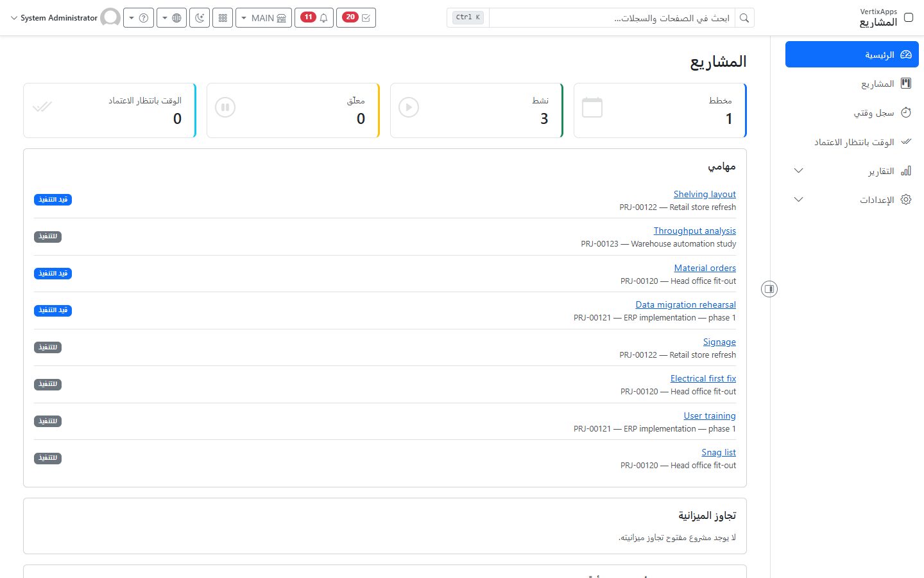Click status badge on Throughput analysis row
The image size is (924, 578).
coord(47,236)
